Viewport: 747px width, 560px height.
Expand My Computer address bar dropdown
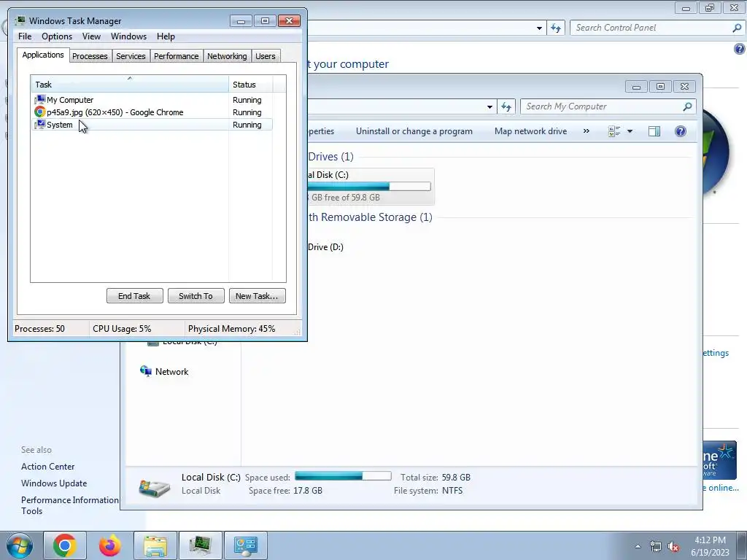[489, 107]
